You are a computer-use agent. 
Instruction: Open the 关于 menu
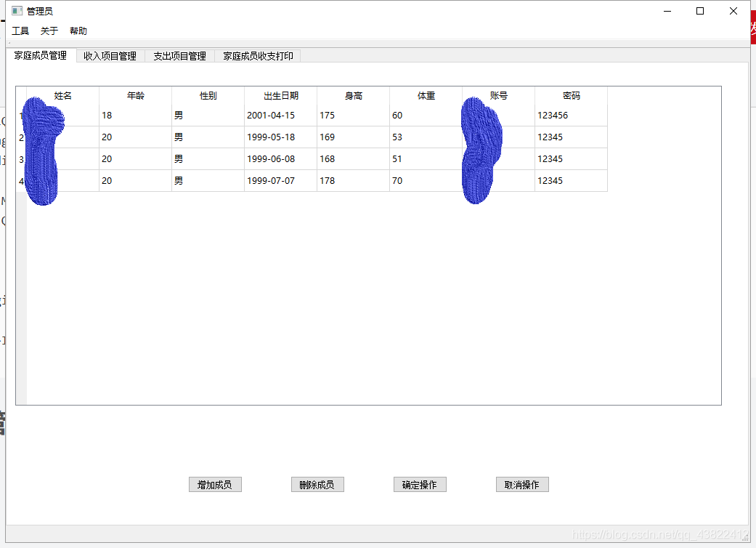[x=49, y=31]
